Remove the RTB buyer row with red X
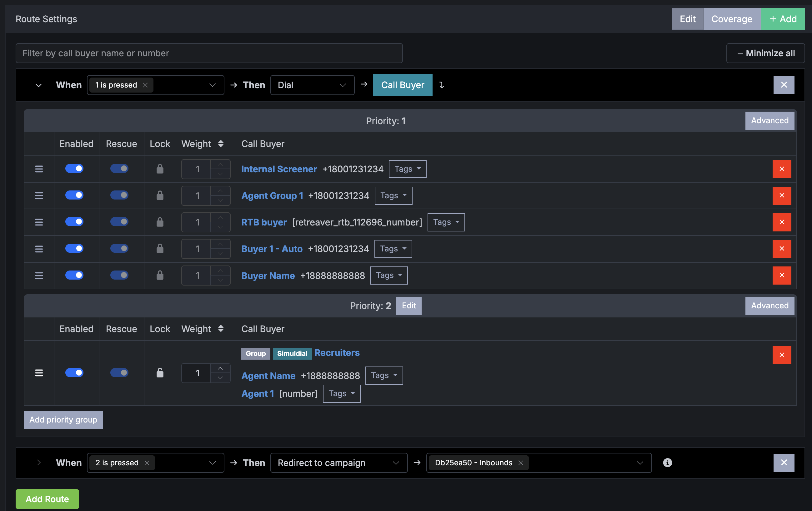812x511 pixels. coord(782,222)
